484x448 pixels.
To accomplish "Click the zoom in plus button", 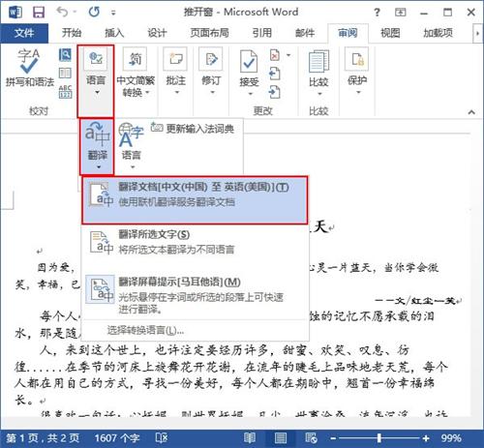I will (426, 438).
